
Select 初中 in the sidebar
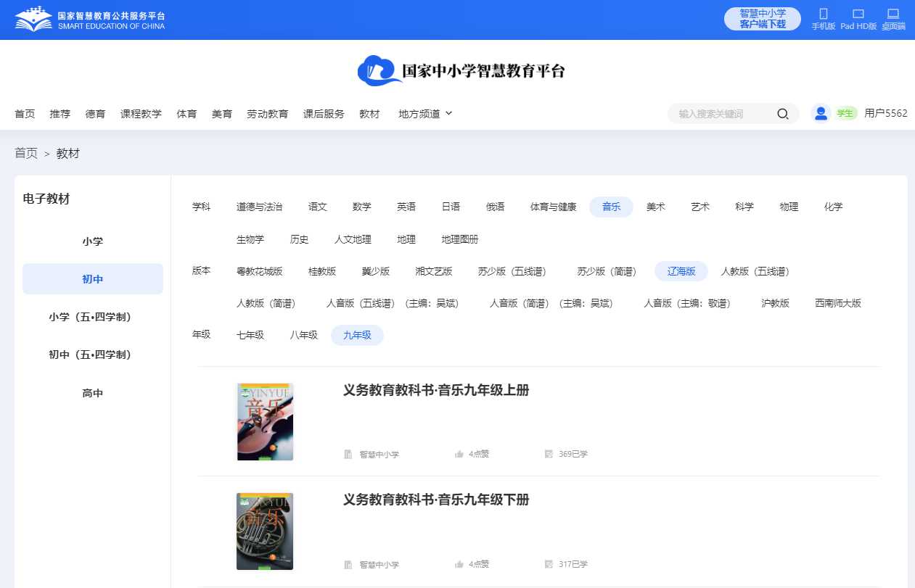(x=93, y=279)
